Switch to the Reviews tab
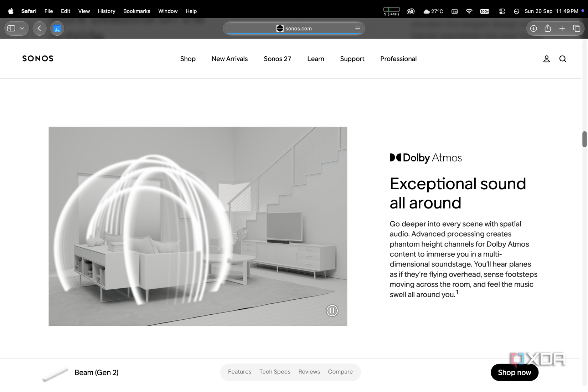 click(309, 372)
